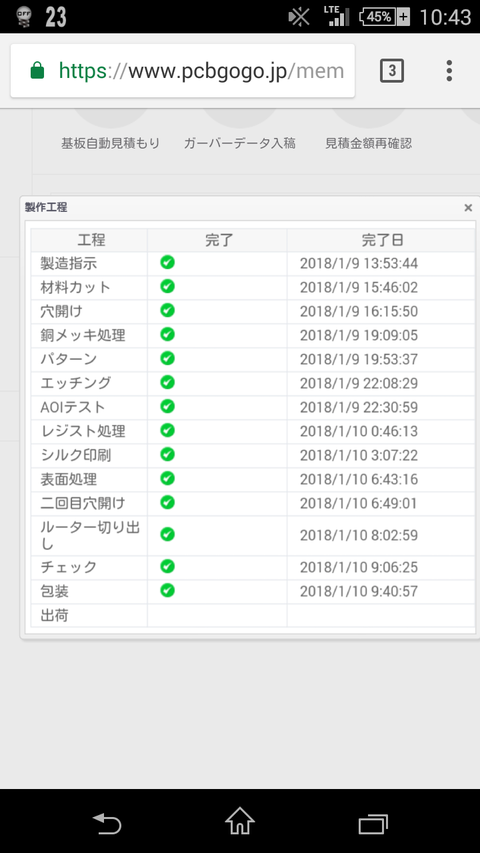
Task: Select the date 2018/1/9 19:53:37
Action: pos(359,360)
